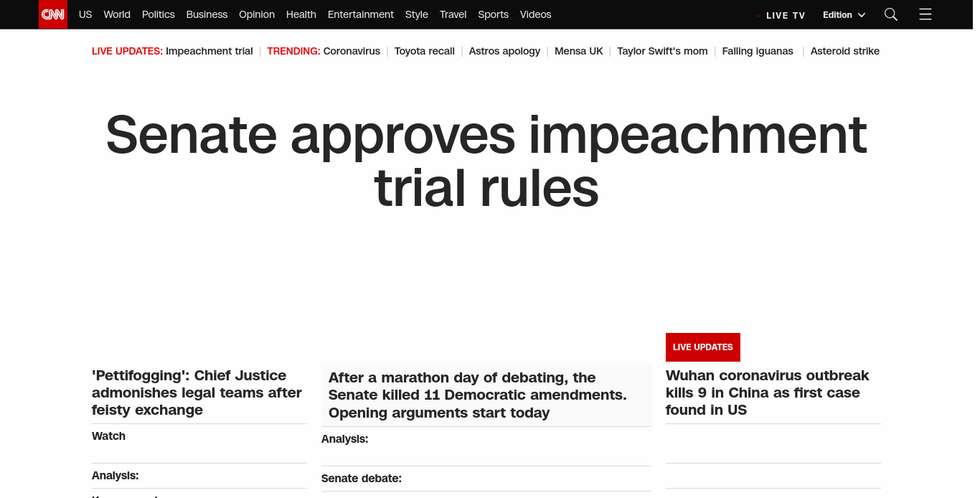
Task: Open trending Toyota recall story
Action: [424, 51]
